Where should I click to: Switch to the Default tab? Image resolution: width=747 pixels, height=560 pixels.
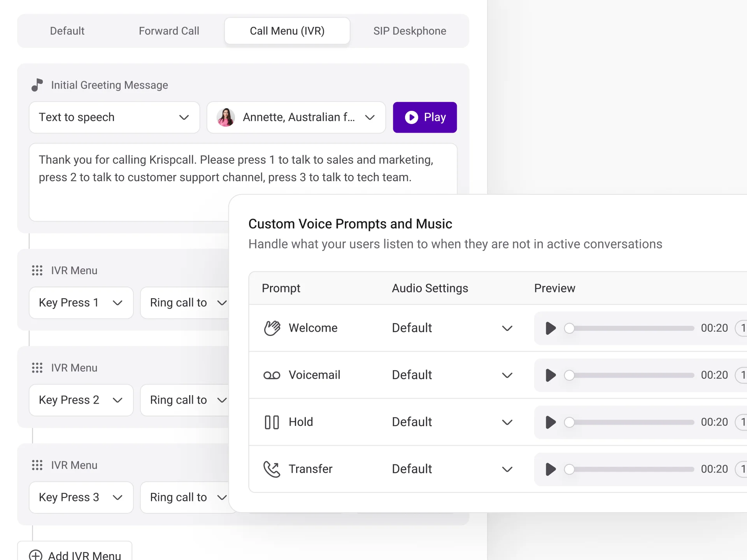[67, 31]
